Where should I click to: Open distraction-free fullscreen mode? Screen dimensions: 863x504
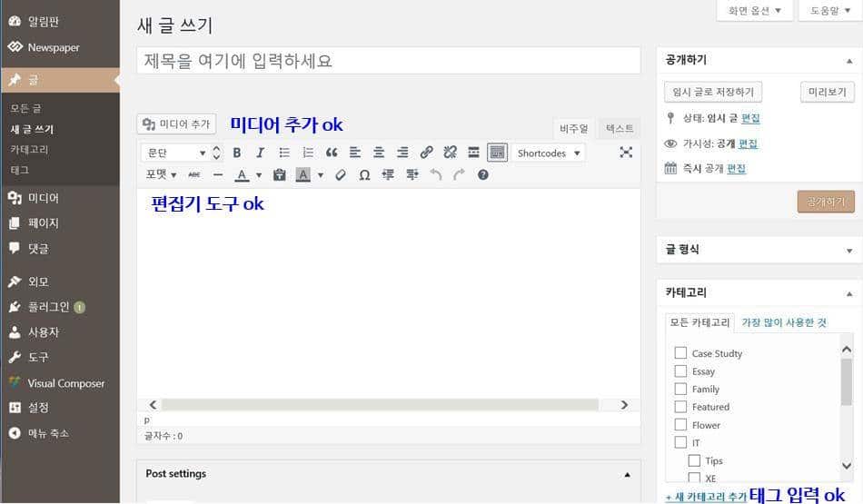[626, 153]
